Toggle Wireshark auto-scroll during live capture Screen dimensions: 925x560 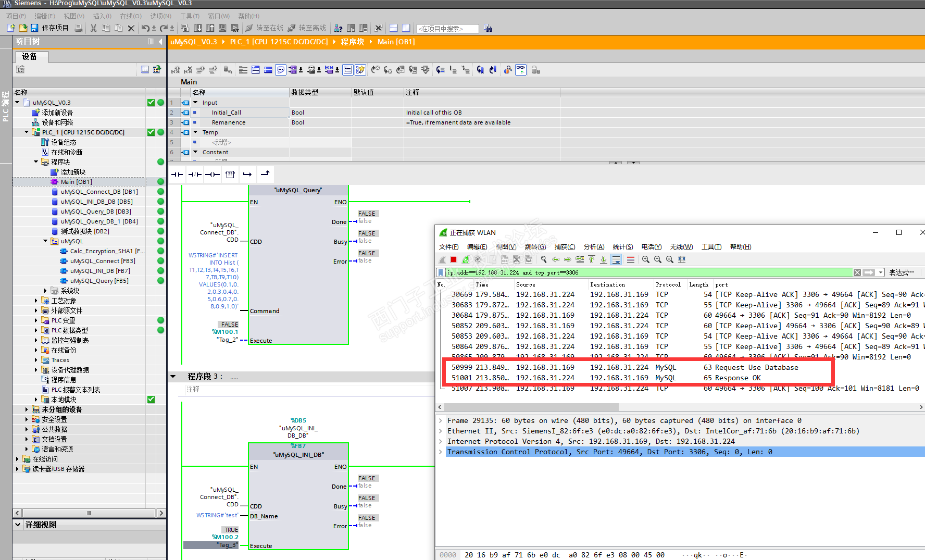[x=616, y=259]
